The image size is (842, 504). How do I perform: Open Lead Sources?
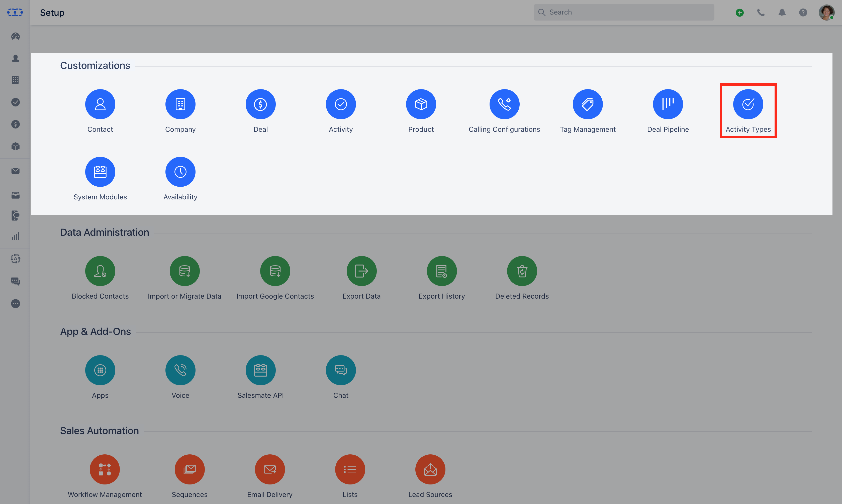pyautogui.click(x=430, y=469)
